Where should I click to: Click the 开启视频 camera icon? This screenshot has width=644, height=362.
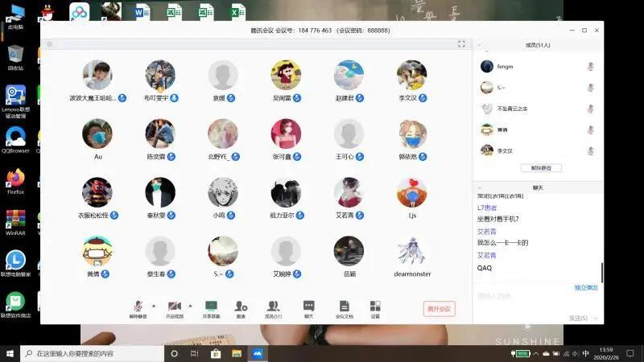click(173, 306)
